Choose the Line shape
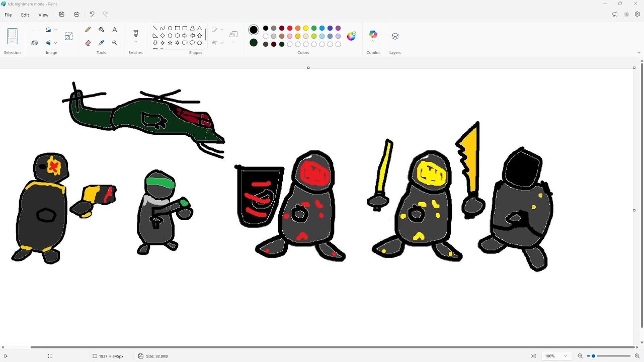Viewport: 644px width, 362px height. pyautogui.click(x=155, y=28)
